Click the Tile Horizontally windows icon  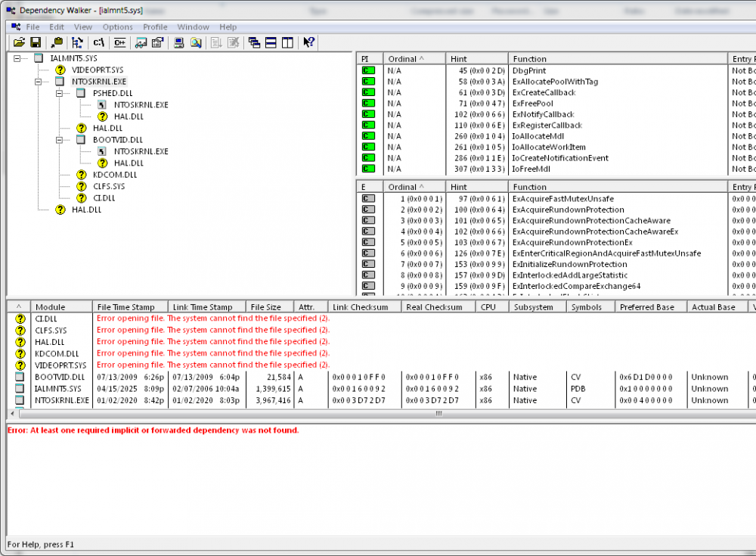point(271,42)
